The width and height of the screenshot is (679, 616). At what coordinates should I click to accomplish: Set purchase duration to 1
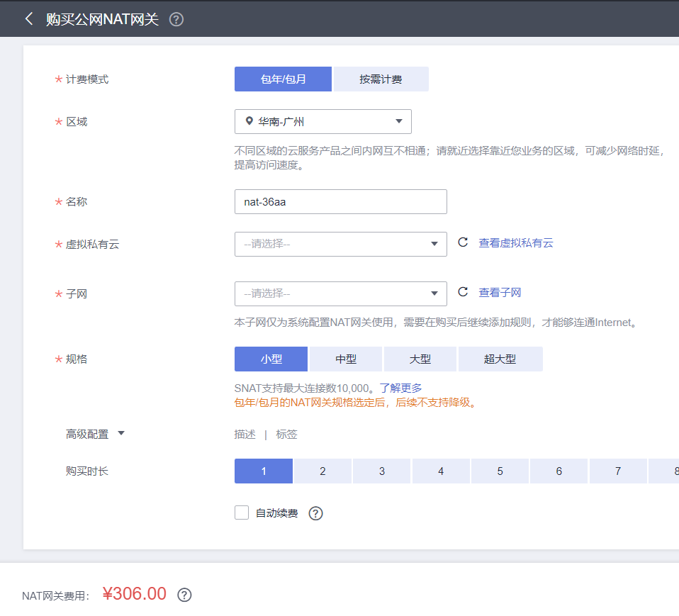(264, 471)
